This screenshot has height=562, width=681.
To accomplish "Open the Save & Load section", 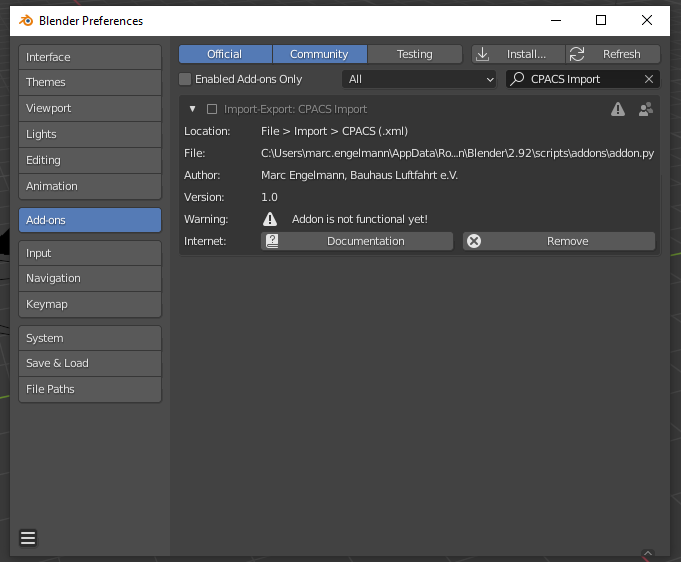I will [x=90, y=364].
